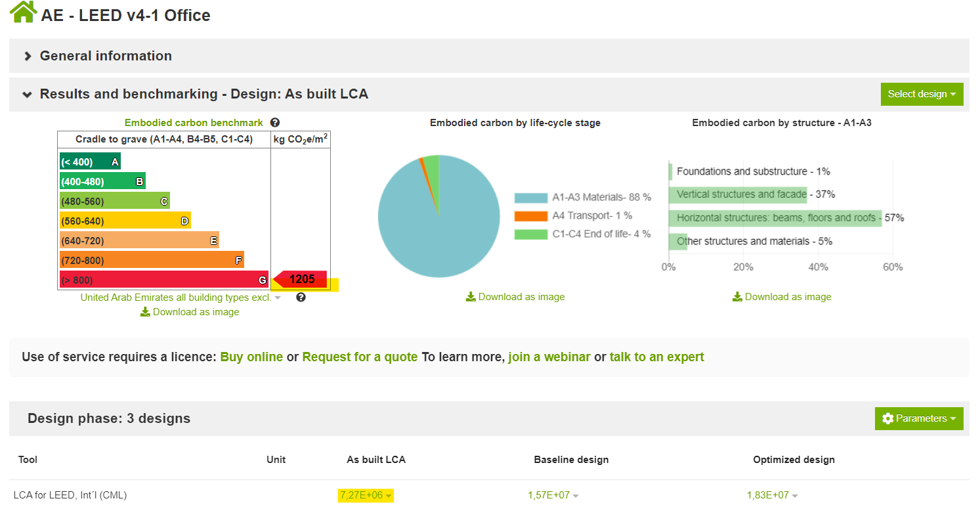Screen dimensions: 980x507
Task: Click Request for a quote link
Action: point(360,357)
